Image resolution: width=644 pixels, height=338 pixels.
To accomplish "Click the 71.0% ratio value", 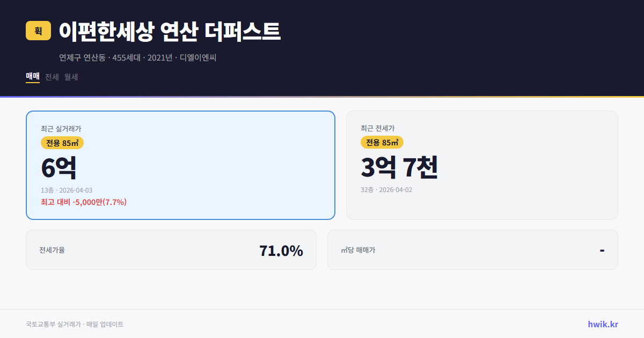I will [x=281, y=249].
